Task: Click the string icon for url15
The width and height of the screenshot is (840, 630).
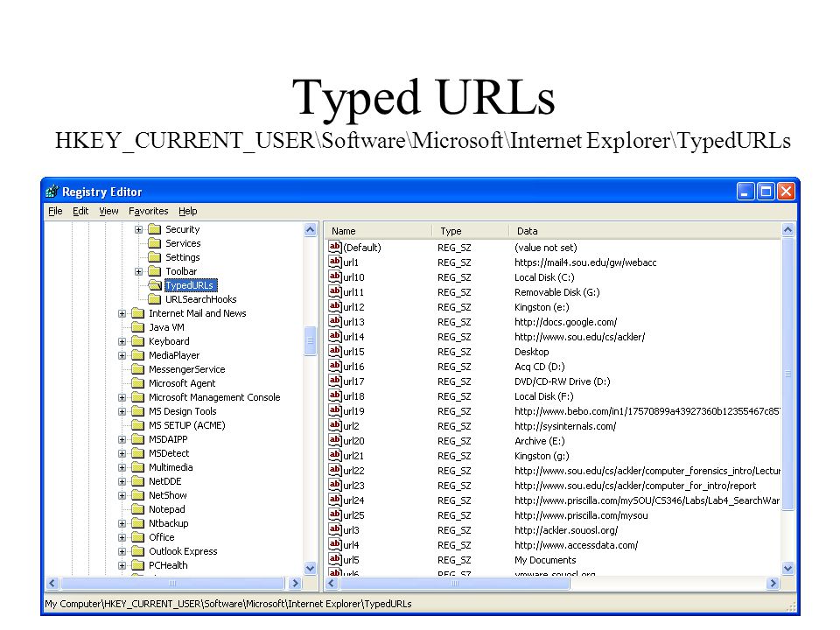Action: 335,352
